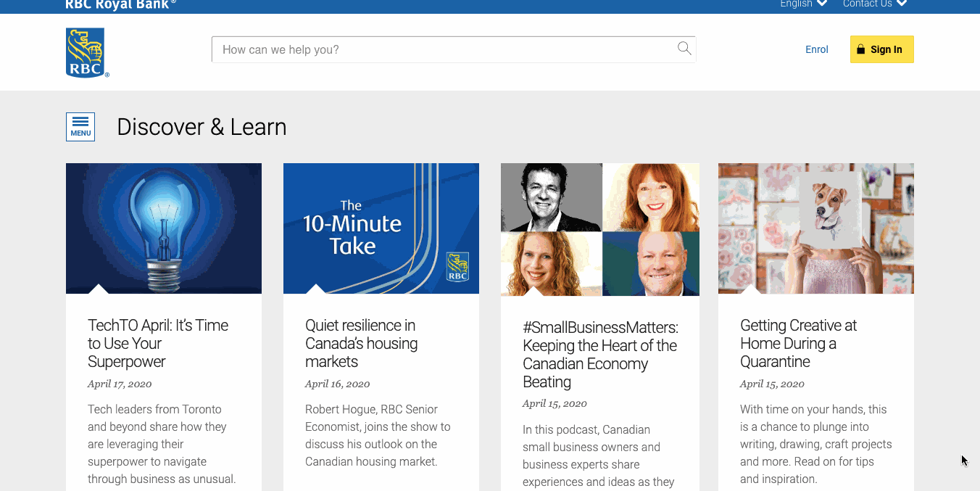Click the small RBC logo in 10-Minute Take image
980x491 pixels.
[x=457, y=267]
